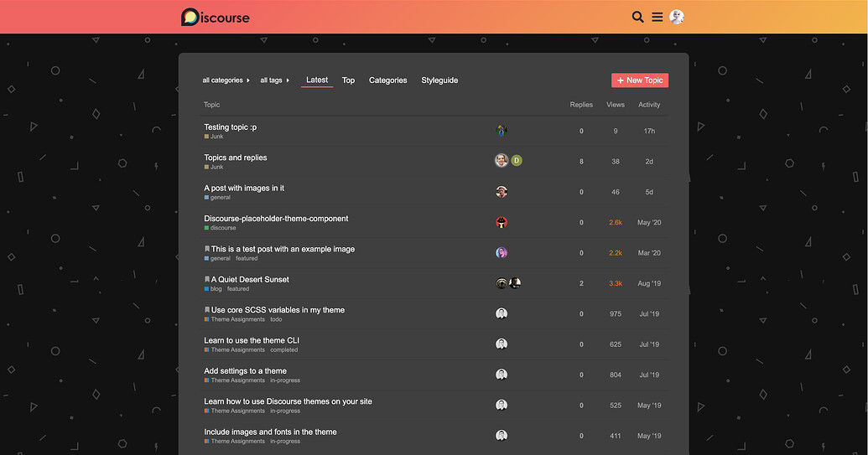
Task: Switch to the Categories tab
Action: (387, 80)
